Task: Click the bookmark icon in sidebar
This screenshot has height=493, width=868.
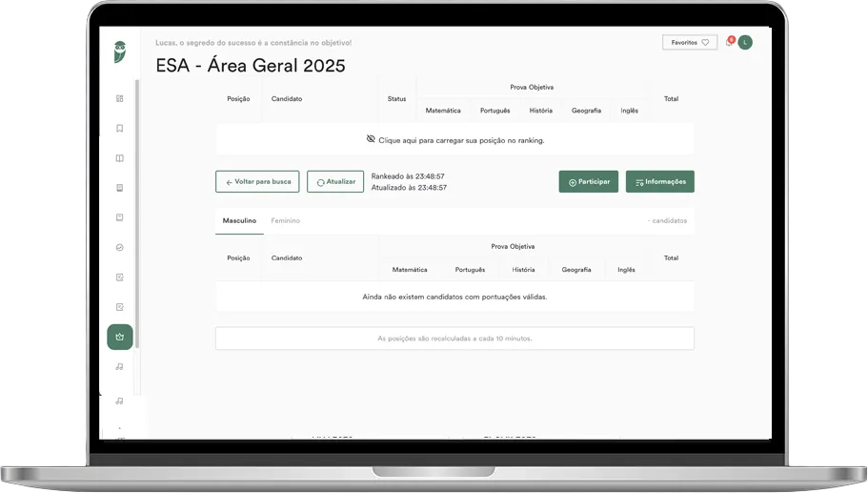Action: [x=119, y=129]
